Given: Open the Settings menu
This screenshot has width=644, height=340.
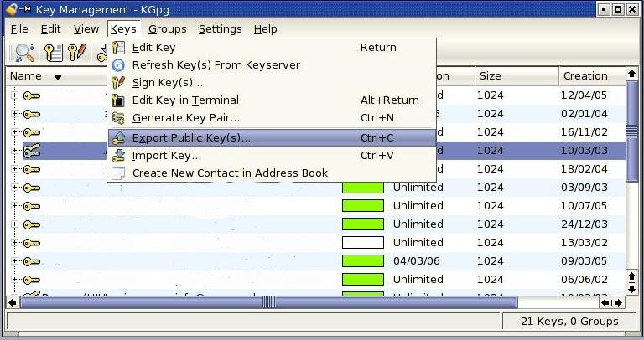Looking at the screenshot, I should [x=221, y=29].
